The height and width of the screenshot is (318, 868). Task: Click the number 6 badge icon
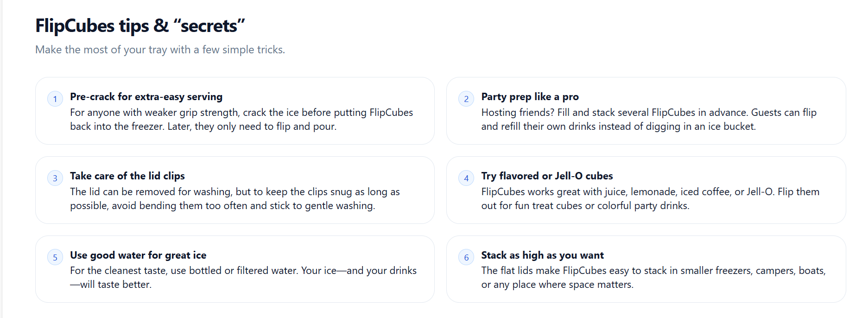click(x=466, y=257)
